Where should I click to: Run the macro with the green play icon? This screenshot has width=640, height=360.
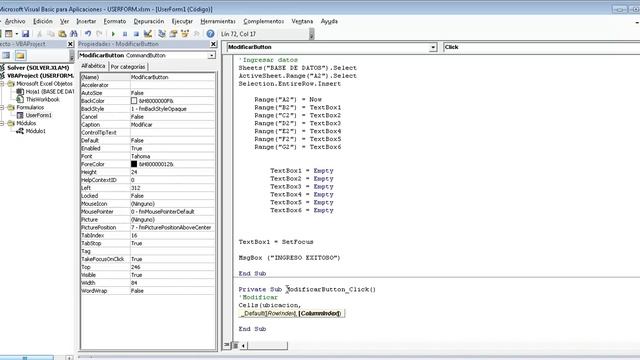click(113, 34)
